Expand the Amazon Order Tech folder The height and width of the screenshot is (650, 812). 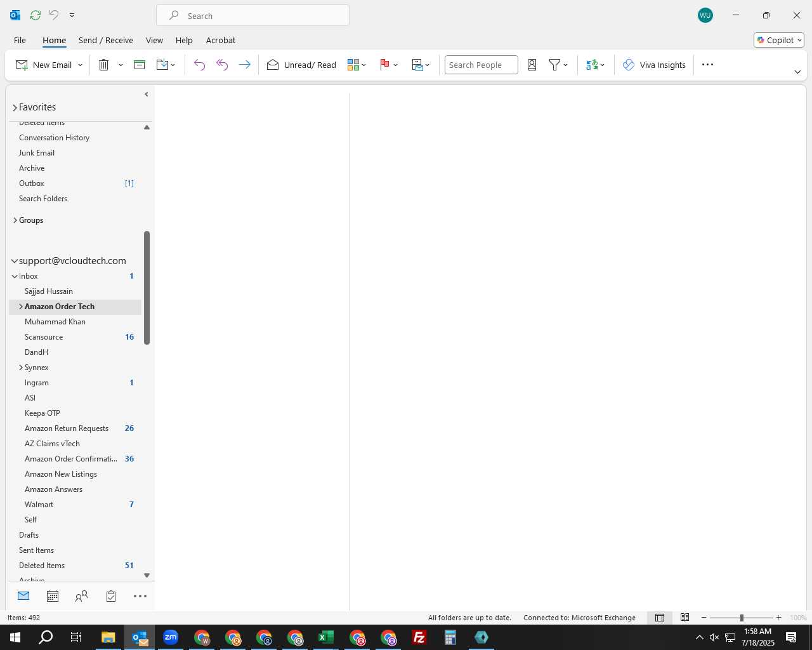[x=20, y=307]
